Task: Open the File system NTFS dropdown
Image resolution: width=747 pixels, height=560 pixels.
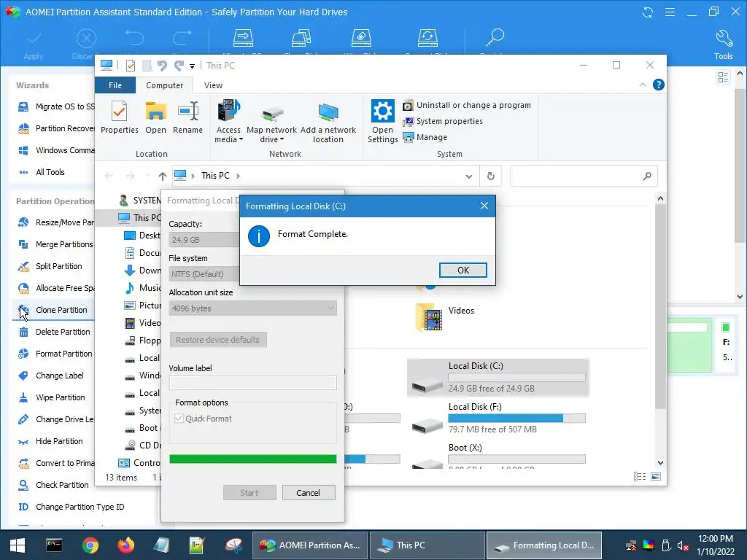Action: (205, 274)
